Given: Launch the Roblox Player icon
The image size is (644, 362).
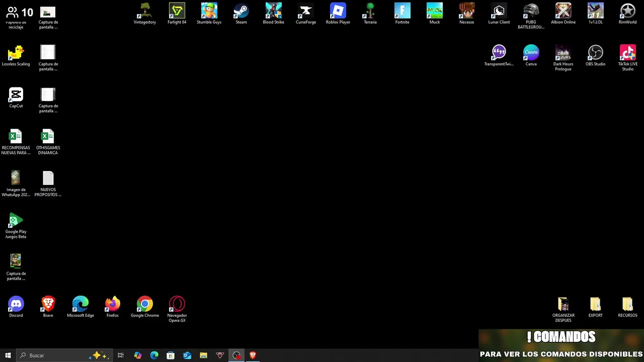Looking at the screenshot, I should pos(338,14).
